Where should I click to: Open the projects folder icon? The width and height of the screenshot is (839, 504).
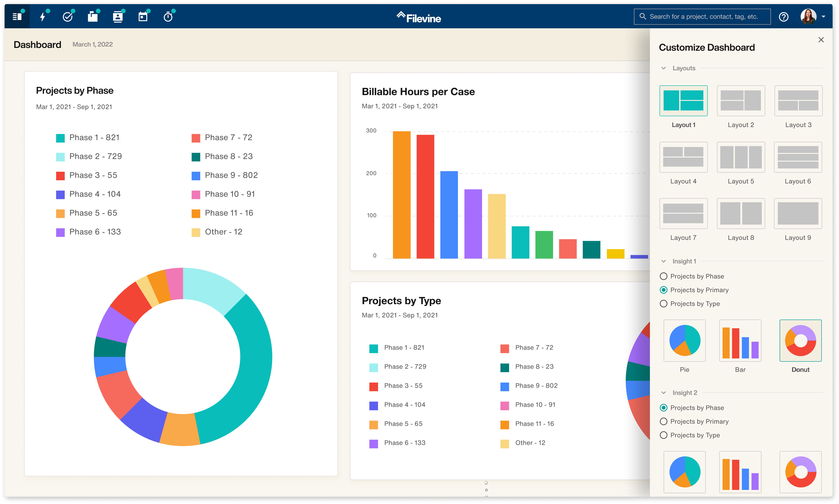92,16
